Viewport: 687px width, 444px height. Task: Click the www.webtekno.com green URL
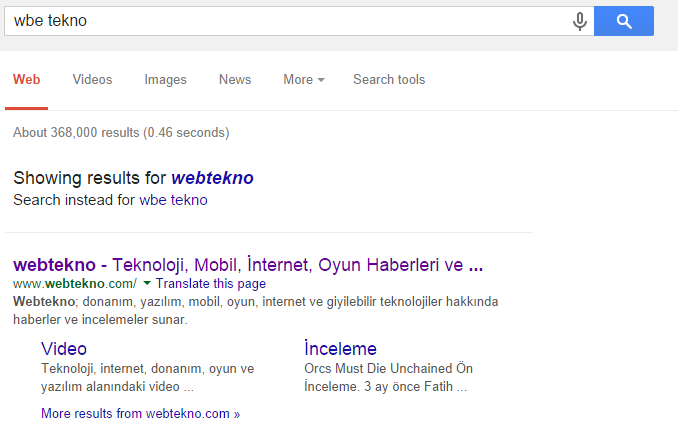tap(75, 284)
